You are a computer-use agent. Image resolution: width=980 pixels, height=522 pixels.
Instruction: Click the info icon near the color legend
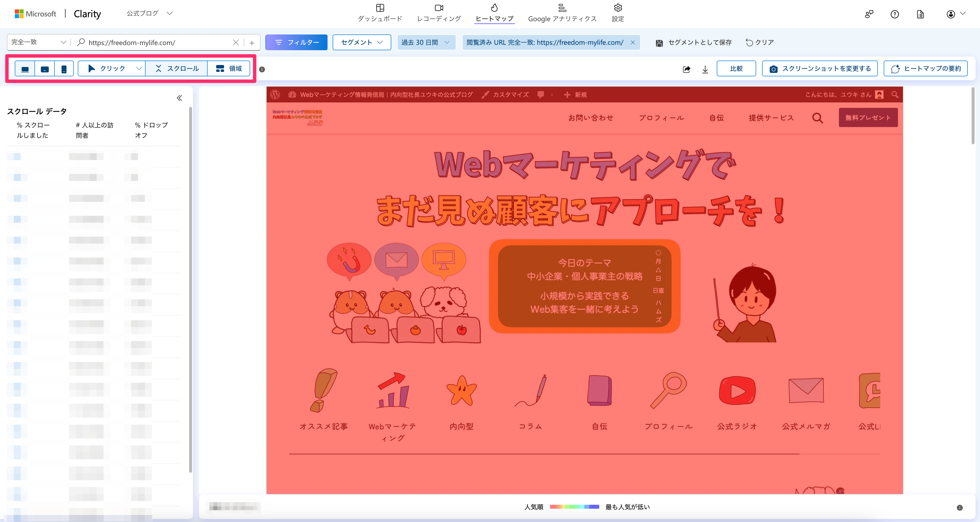pos(960,507)
